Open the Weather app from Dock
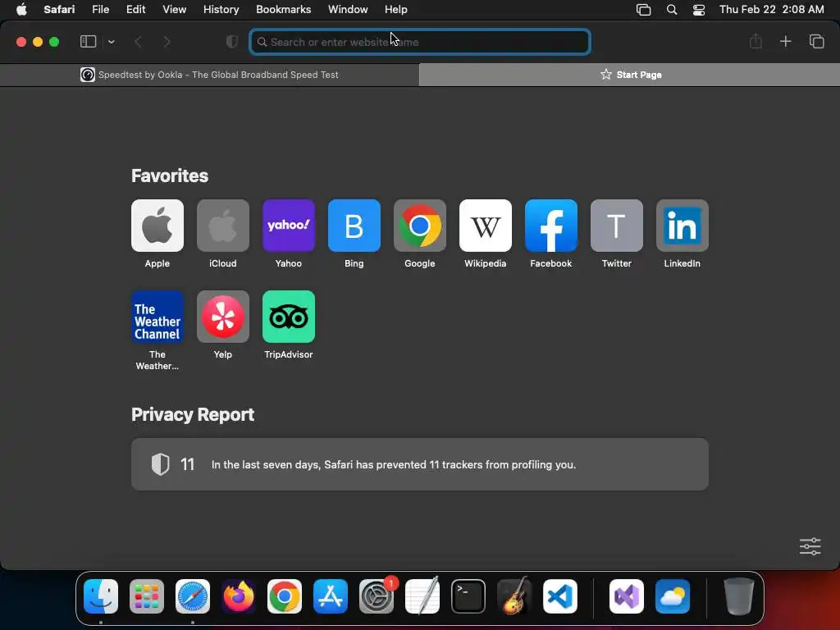The image size is (840, 630). [x=673, y=596]
